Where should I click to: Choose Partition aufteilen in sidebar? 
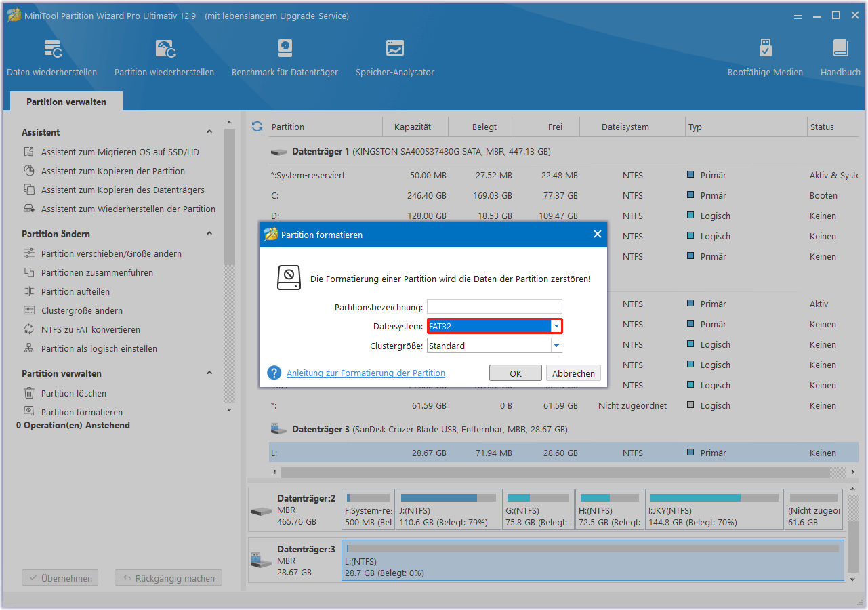75,291
